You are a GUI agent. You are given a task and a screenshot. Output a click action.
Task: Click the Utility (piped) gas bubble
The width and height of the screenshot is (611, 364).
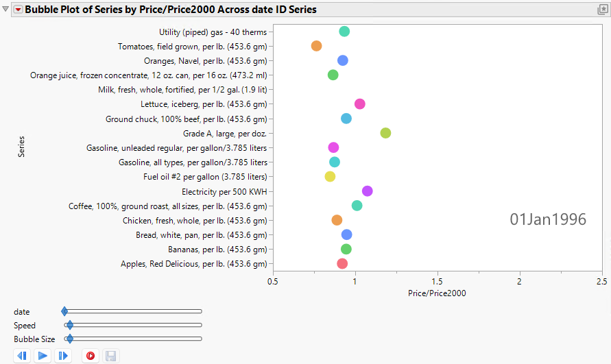(x=344, y=32)
